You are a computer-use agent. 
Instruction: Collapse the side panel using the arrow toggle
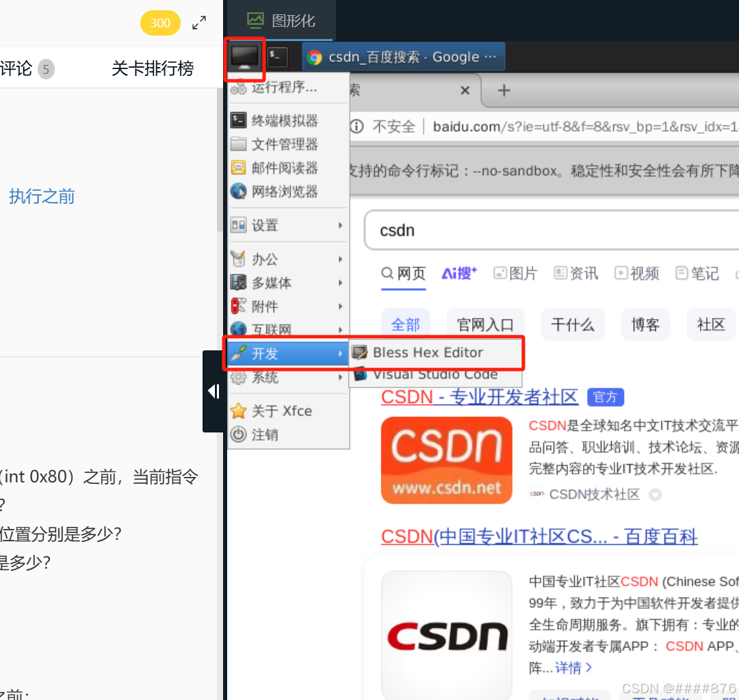[213, 391]
